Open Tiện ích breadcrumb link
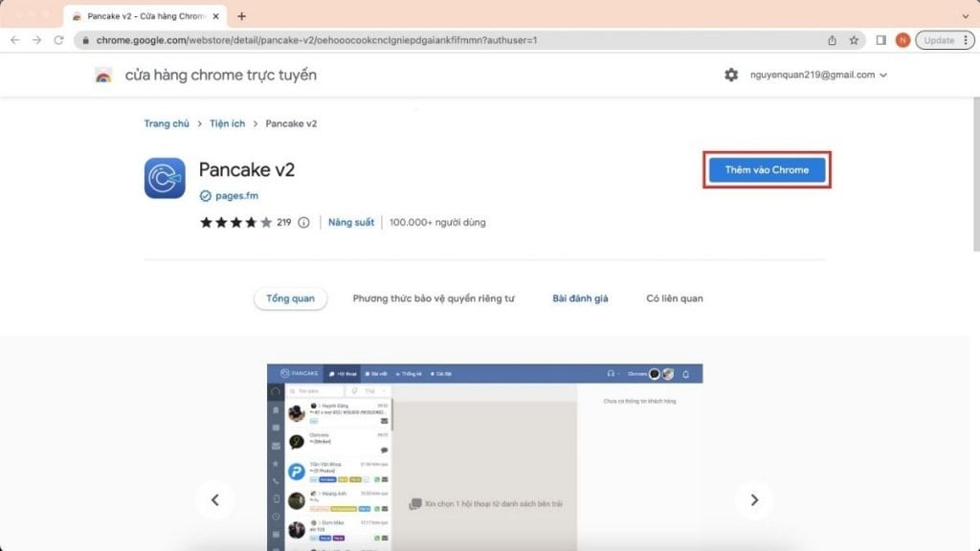The image size is (980, 551). click(228, 123)
